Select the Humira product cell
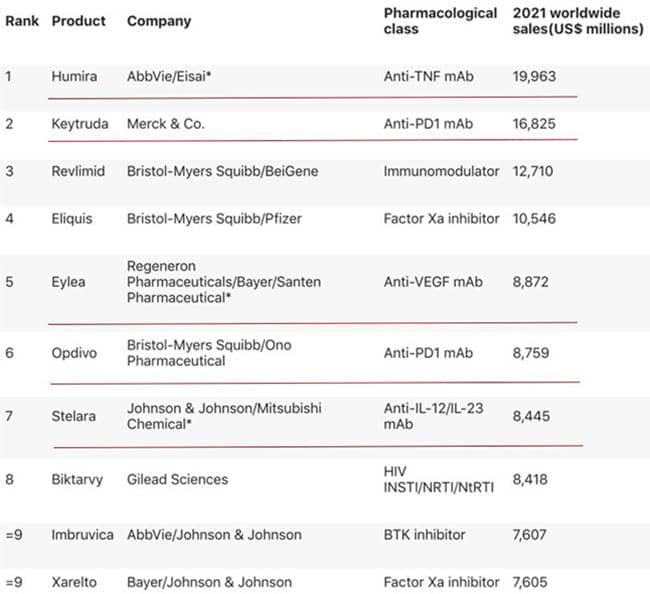Viewport: 650px width, 594px height. coord(74,76)
